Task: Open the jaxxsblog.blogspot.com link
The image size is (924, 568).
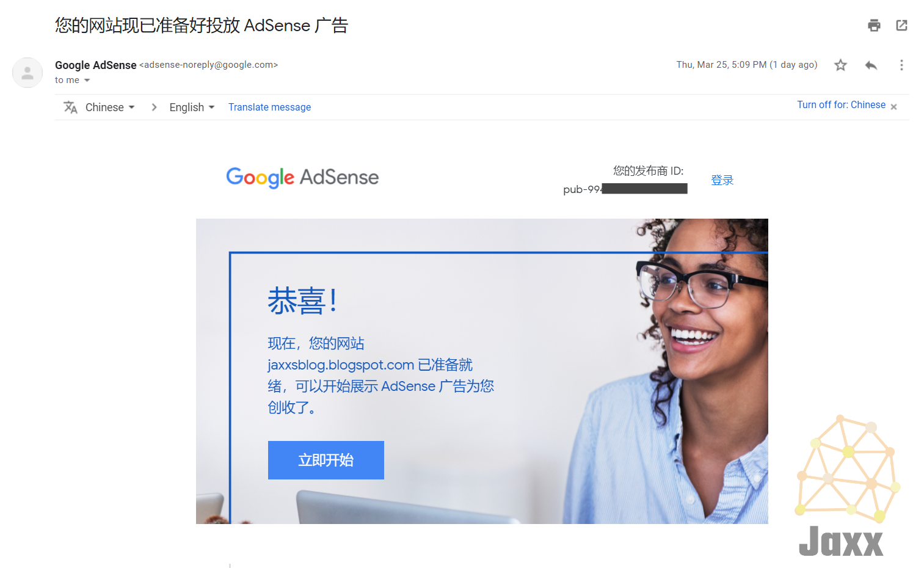Action: (x=341, y=365)
